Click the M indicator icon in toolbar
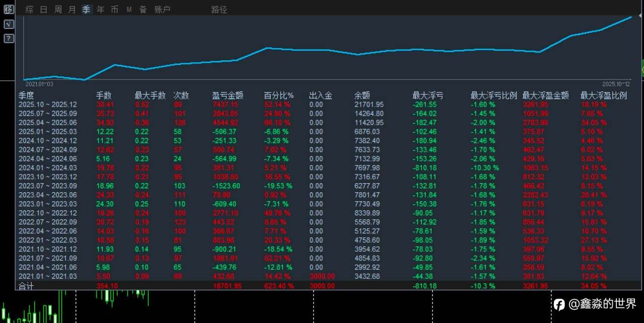This screenshot has height=323, width=644. [129, 9]
